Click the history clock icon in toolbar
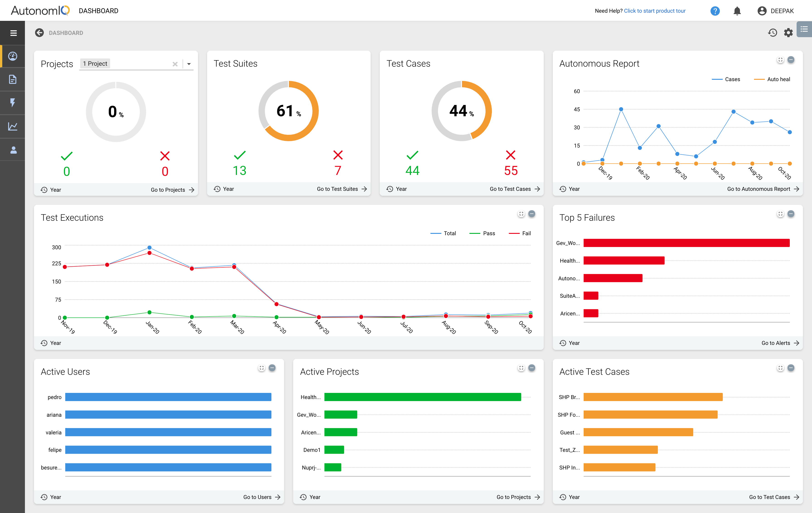This screenshot has width=812, height=513. 773,33
